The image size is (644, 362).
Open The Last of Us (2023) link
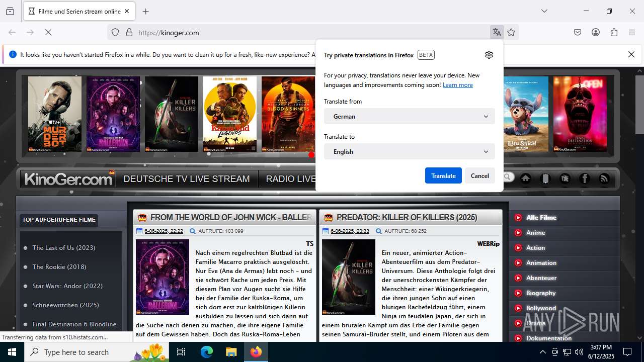click(x=64, y=247)
